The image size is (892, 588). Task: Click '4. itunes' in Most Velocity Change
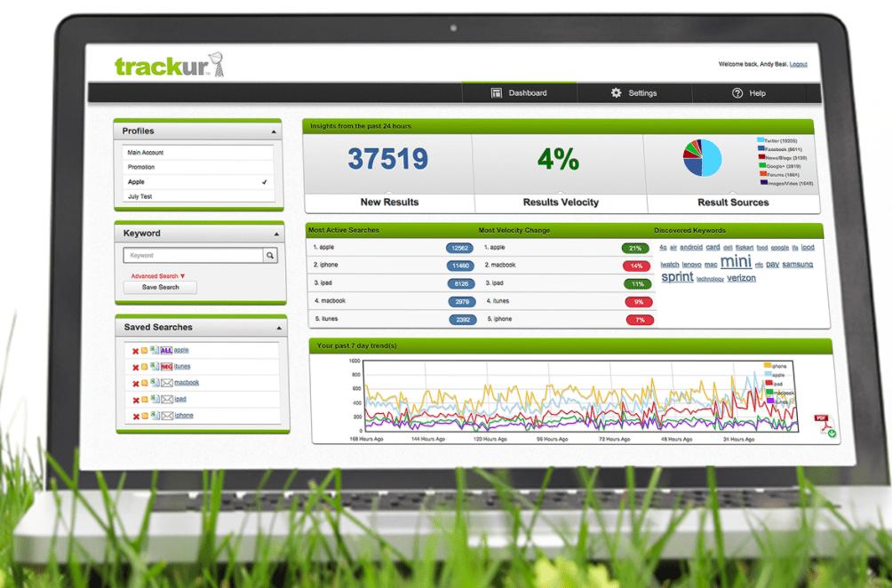click(x=498, y=301)
